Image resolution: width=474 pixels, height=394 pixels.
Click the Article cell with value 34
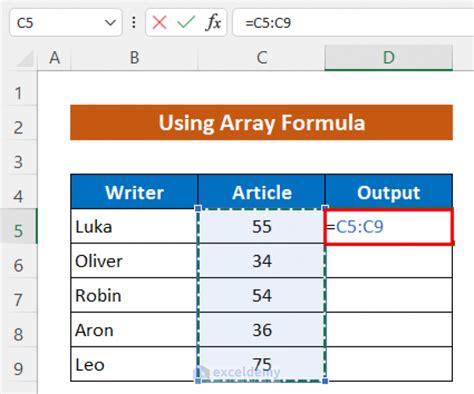262,261
